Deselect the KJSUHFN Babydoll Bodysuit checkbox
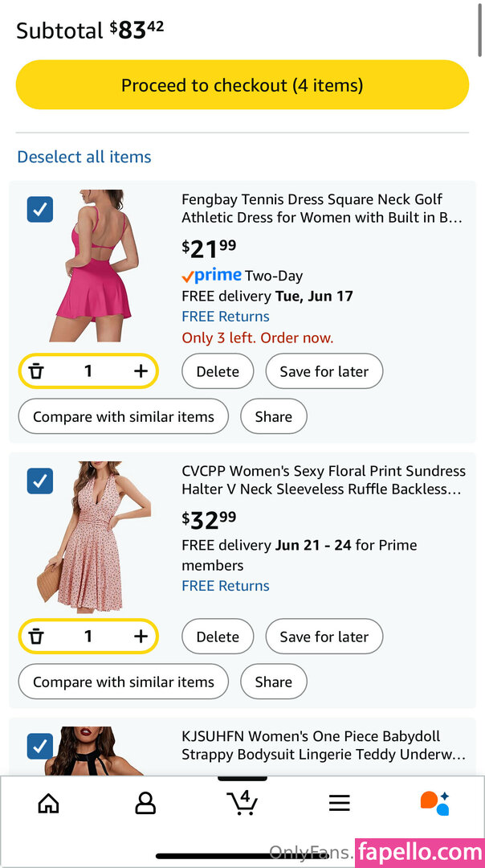 pos(40,746)
